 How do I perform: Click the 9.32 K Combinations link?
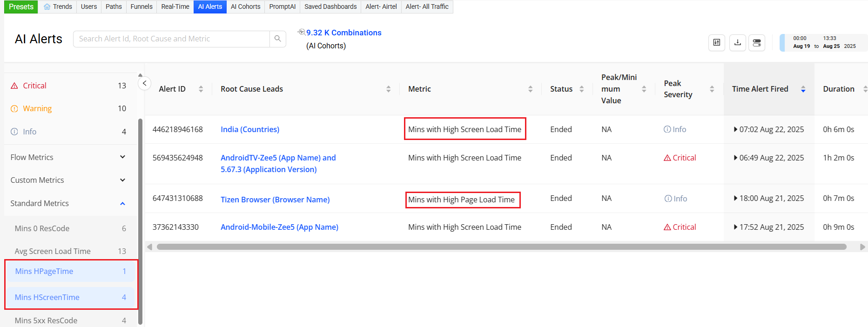343,33
